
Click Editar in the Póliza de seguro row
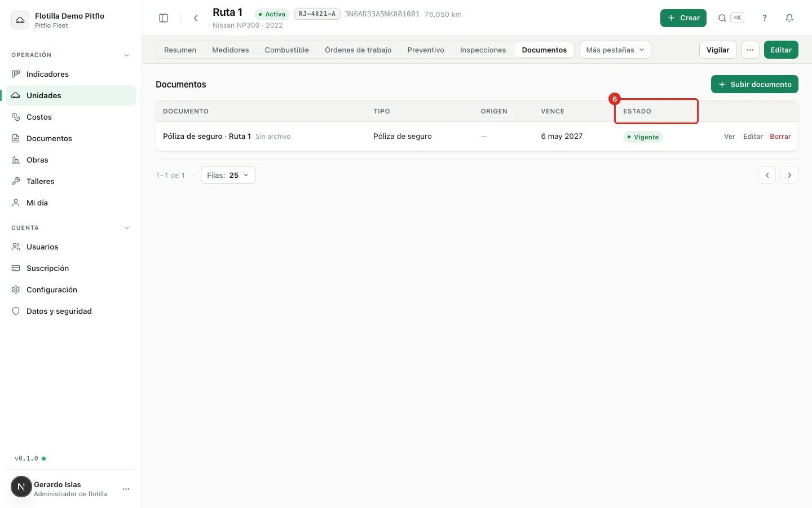753,137
